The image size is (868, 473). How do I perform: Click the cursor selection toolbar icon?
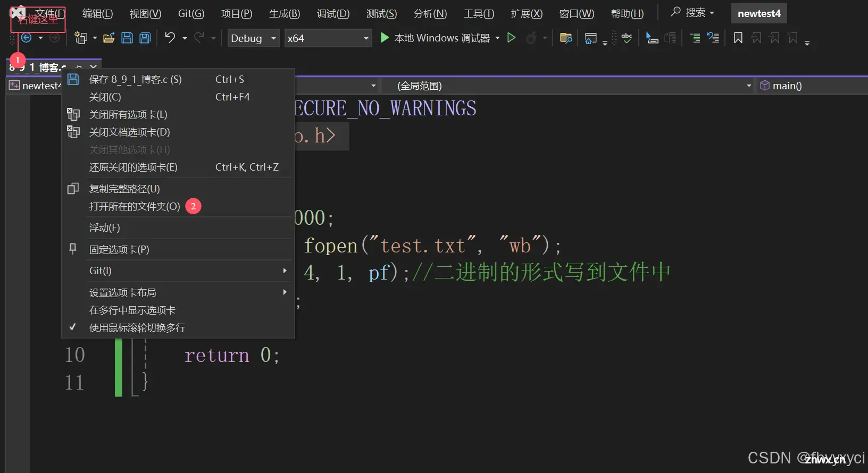(x=652, y=38)
